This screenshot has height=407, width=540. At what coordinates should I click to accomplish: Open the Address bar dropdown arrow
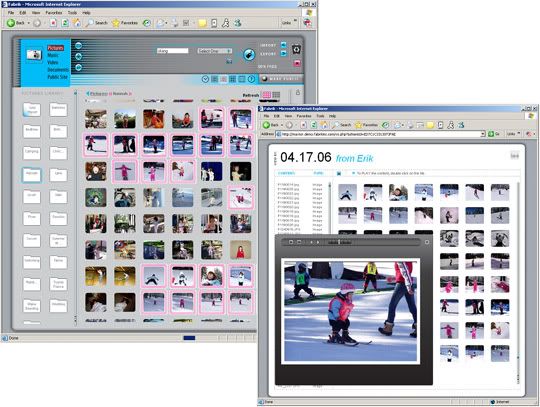[483, 134]
